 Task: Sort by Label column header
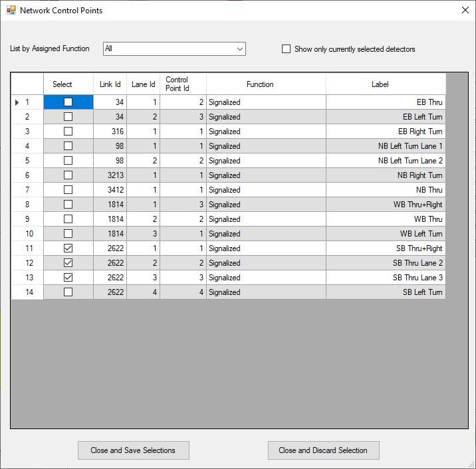(386, 84)
